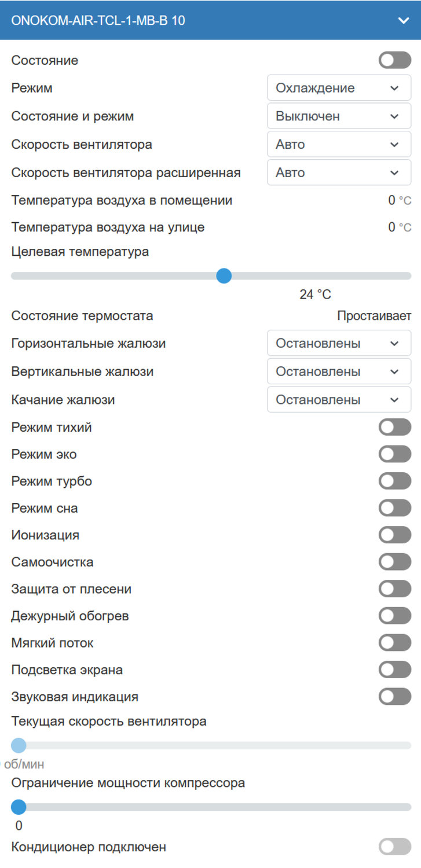Click the Целевая температура slider handle
Image resolution: width=421 pixels, height=868 pixels.
pyautogui.click(x=224, y=276)
